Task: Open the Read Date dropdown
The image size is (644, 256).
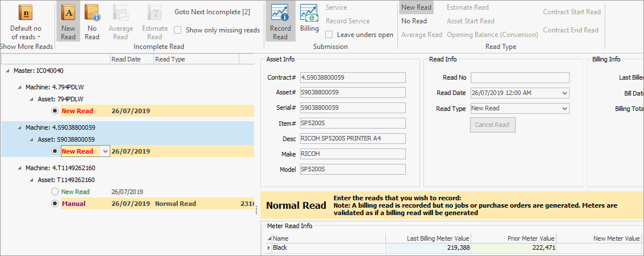Action: (564, 93)
